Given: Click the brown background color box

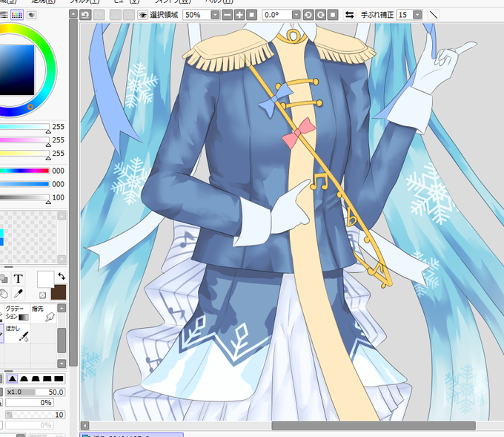Looking at the screenshot, I should 59,292.
